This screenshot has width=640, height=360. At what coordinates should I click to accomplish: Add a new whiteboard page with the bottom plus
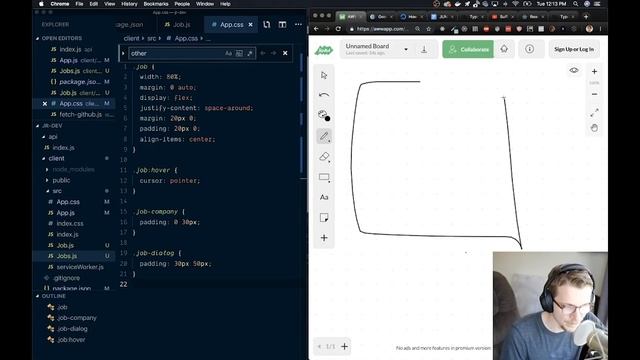[344, 347]
